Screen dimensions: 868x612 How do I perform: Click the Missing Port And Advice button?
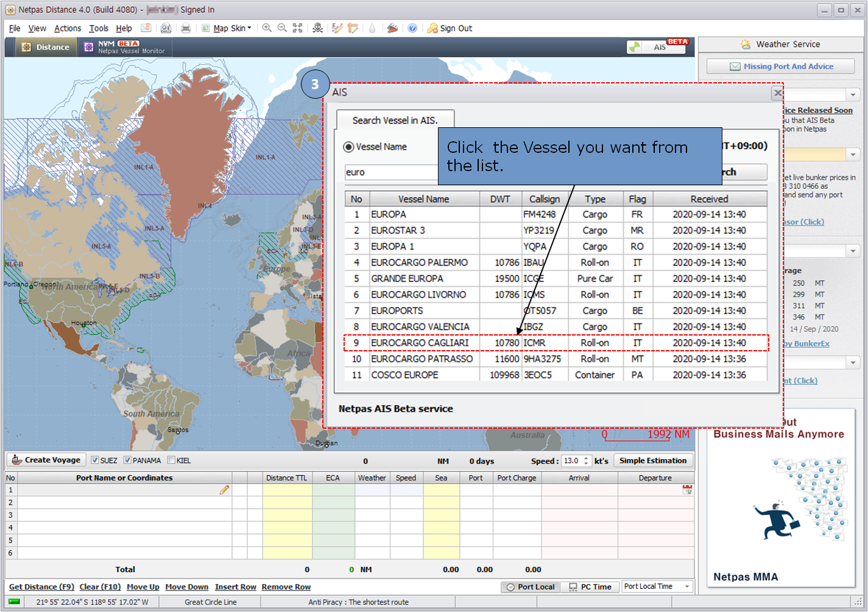point(781,66)
